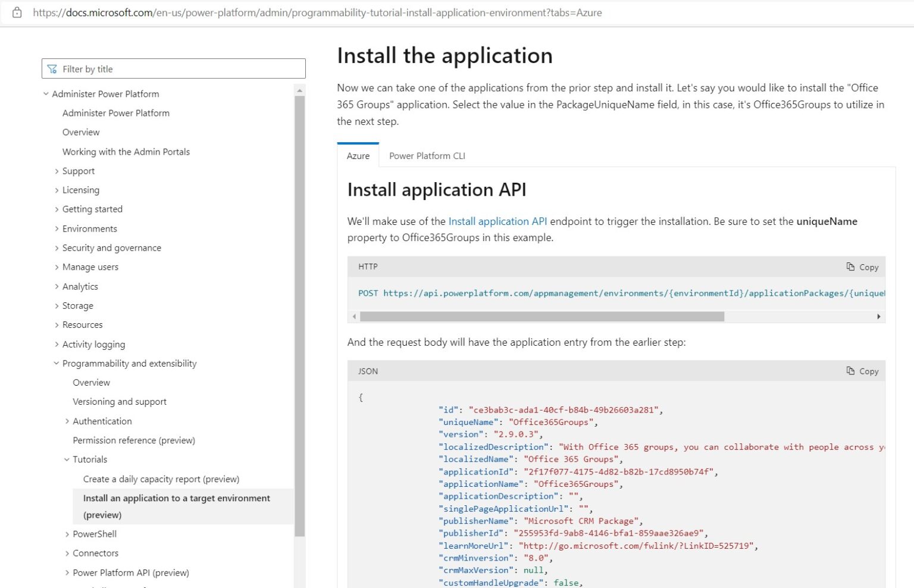914x588 pixels.
Task: Expand the Authentication section
Action: tap(67, 421)
